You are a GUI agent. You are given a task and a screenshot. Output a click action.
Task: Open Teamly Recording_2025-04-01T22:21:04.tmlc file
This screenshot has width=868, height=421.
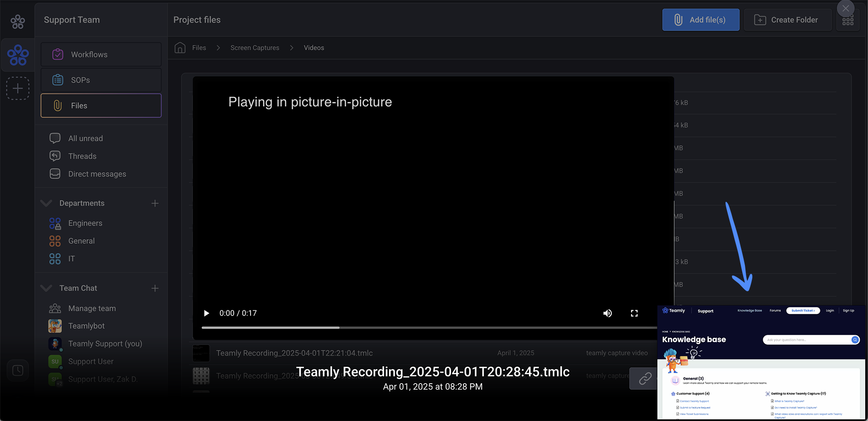pos(294,353)
